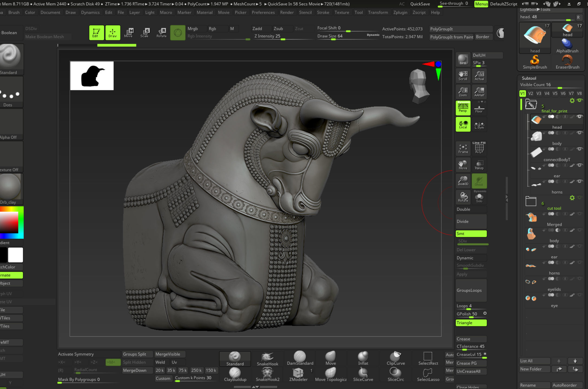
Task: Choose the DamStandard brush
Action: click(x=300, y=359)
